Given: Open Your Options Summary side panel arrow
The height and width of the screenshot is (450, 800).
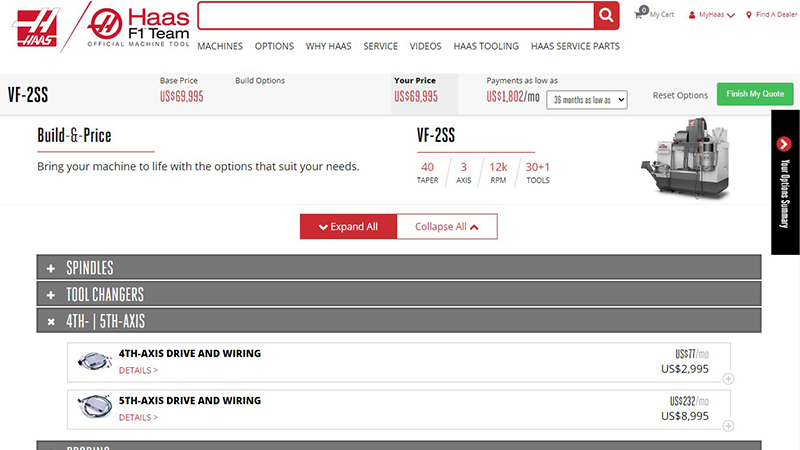Looking at the screenshot, I should (x=784, y=144).
